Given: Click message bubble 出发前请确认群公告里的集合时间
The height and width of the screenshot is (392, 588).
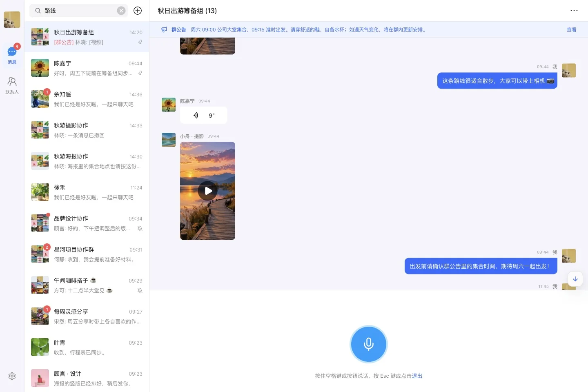Looking at the screenshot, I should (481, 266).
